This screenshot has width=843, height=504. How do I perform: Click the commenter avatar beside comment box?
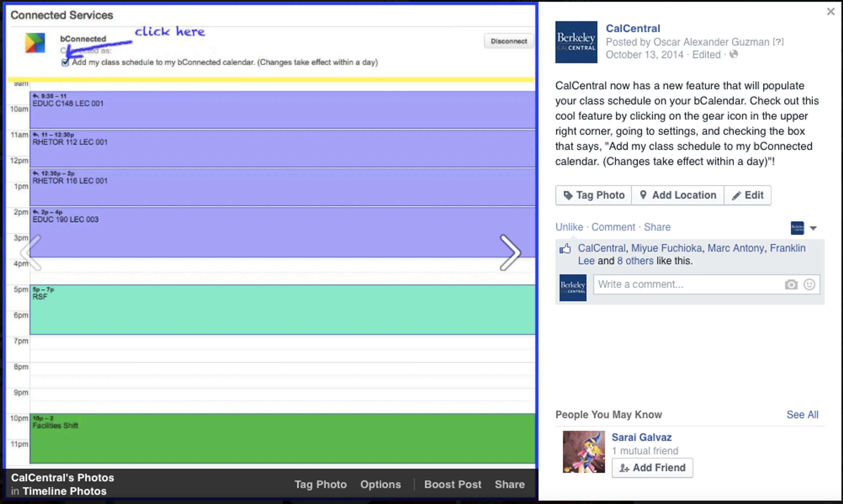573,288
